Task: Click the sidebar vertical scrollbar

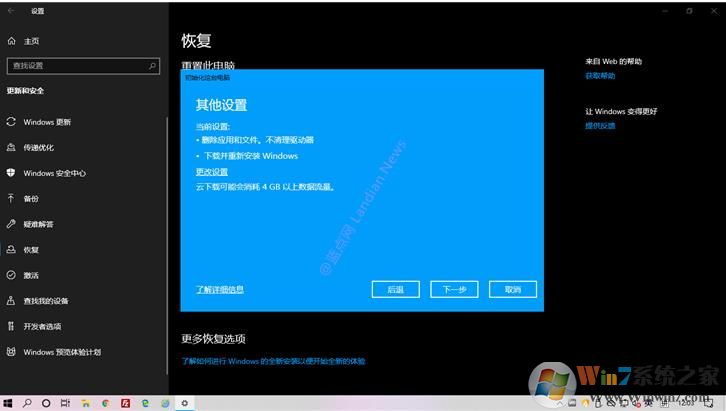Action: click(167, 245)
